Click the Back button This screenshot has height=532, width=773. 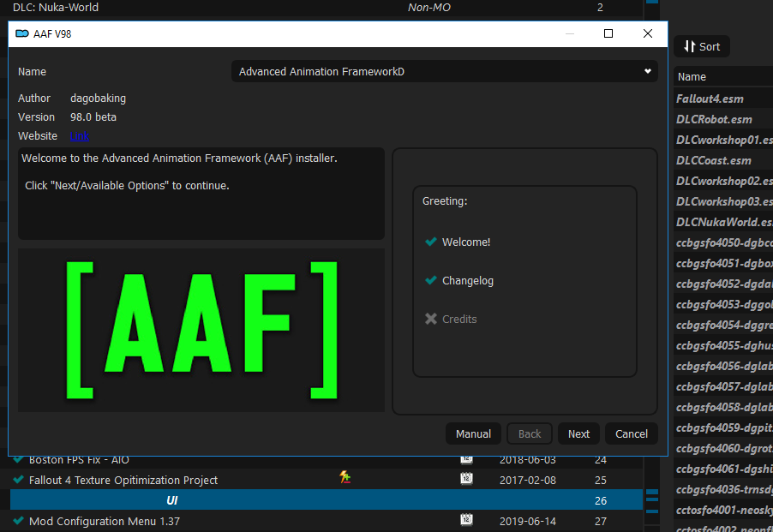(530, 434)
